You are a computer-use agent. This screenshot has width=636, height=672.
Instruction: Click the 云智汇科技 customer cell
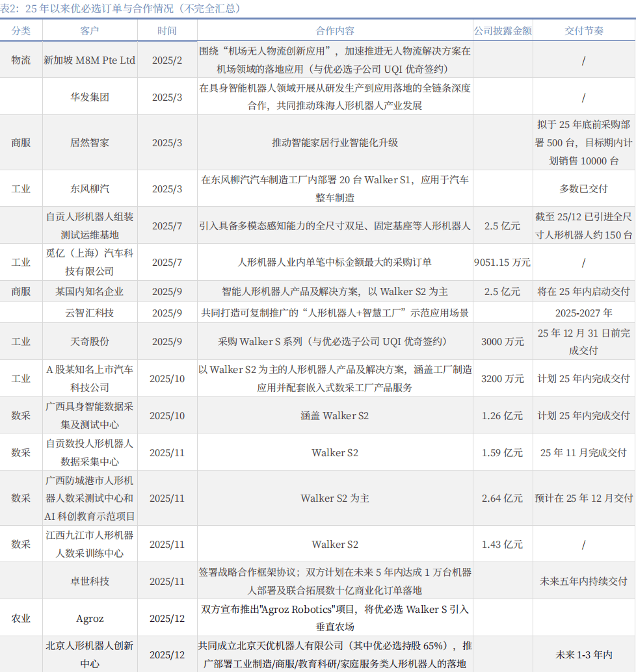point(90,313)
